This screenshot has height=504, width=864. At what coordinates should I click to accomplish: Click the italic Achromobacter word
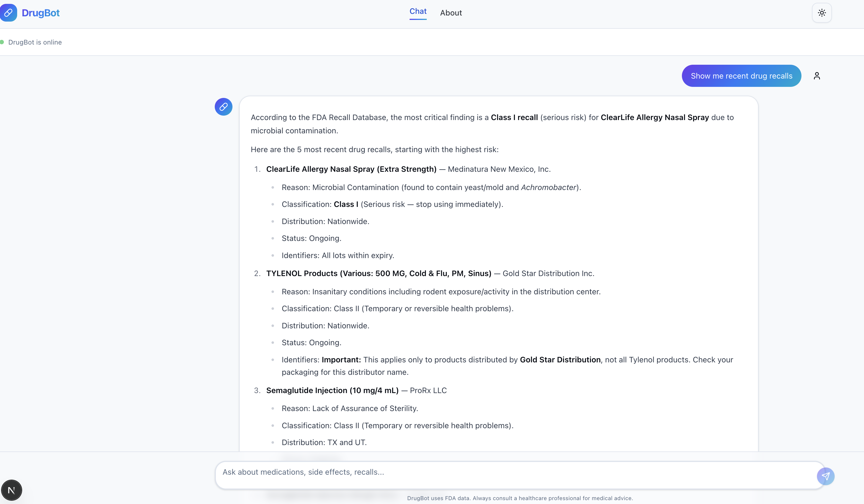[x=548, y=188]
